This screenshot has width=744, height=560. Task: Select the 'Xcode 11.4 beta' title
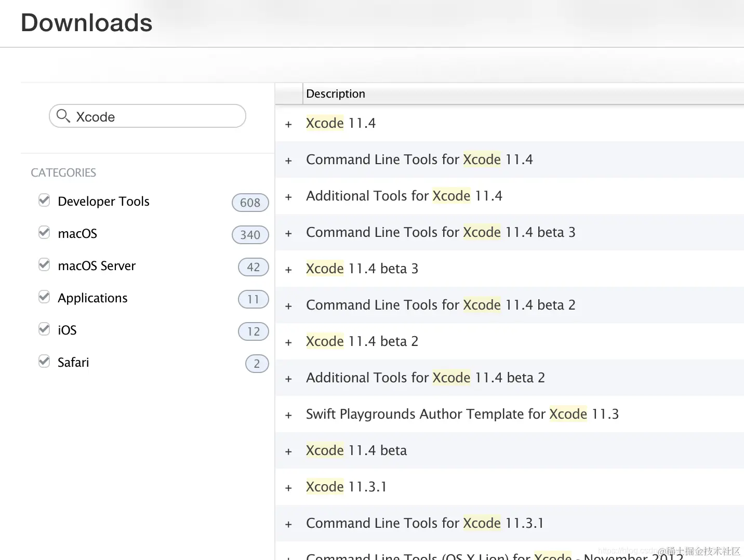356,450
